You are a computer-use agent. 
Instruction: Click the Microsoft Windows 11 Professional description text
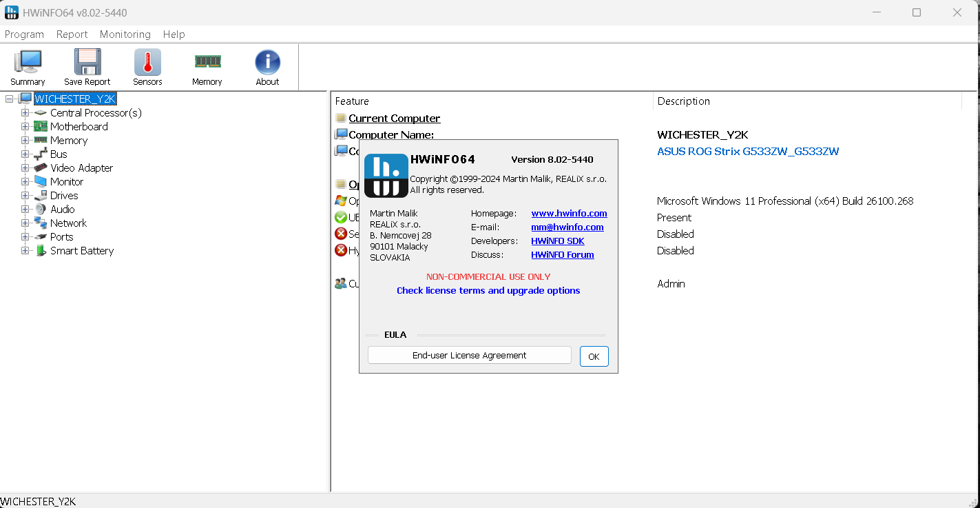[785, 201]
